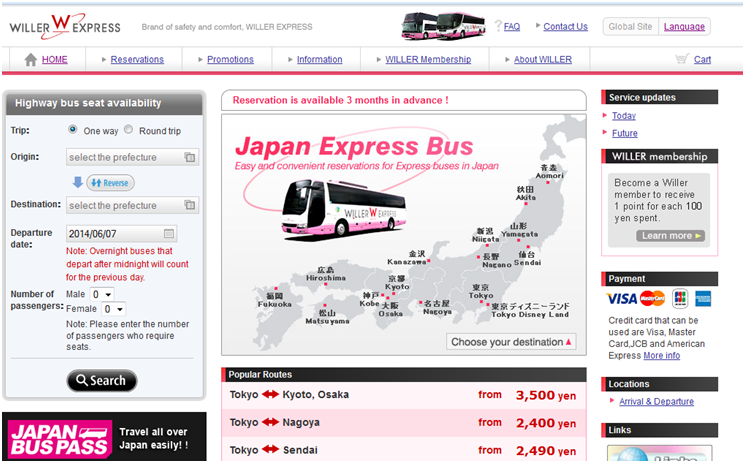Click the Learn more button
The height and width of the screenshot is (463, 743).
(671, 236)
